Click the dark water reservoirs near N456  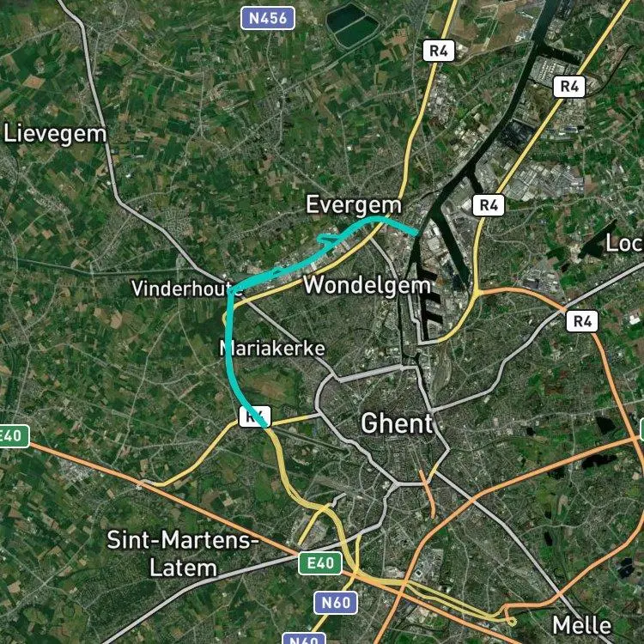click(x=352, y=26)
